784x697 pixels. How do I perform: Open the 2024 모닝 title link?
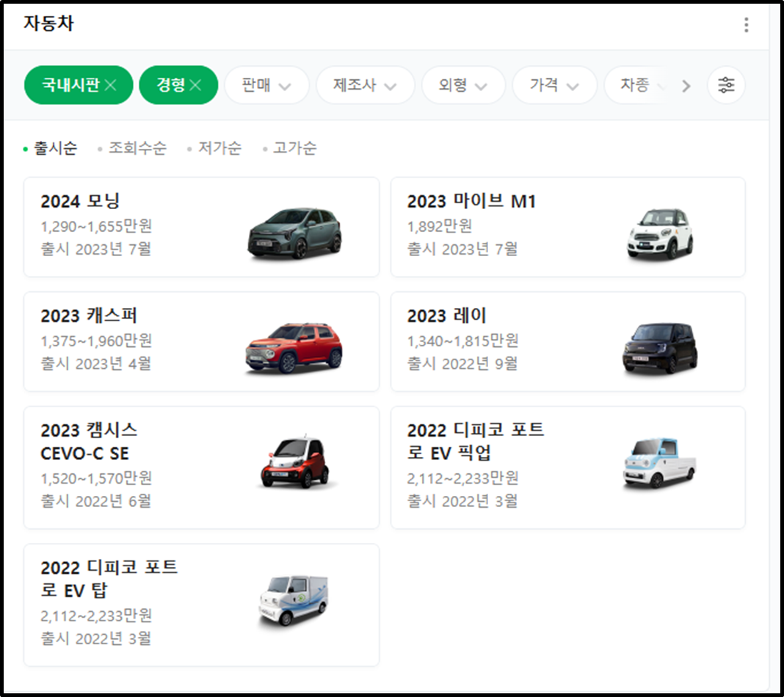click(x=81, y=201)
